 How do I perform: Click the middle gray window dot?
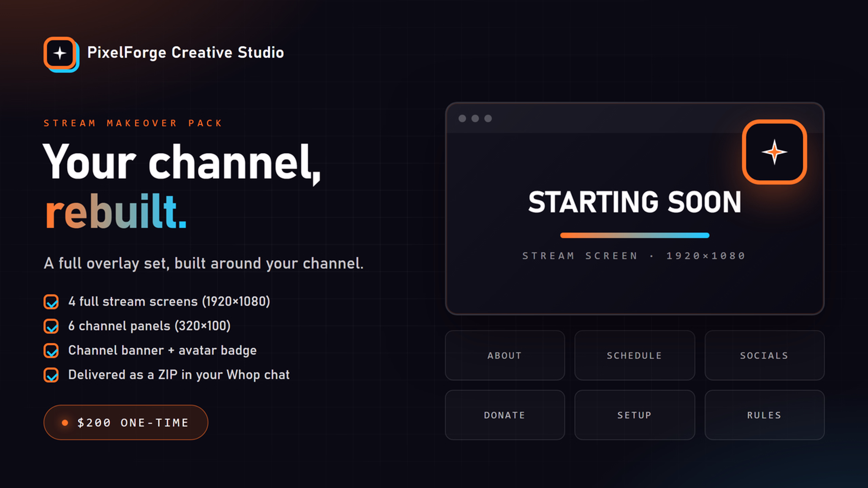(x=475, y=118)
